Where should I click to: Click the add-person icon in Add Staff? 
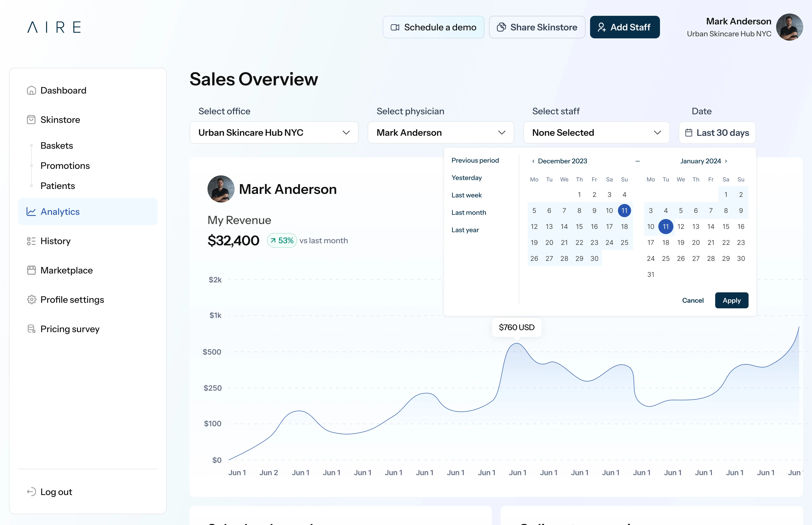point(602,27)
